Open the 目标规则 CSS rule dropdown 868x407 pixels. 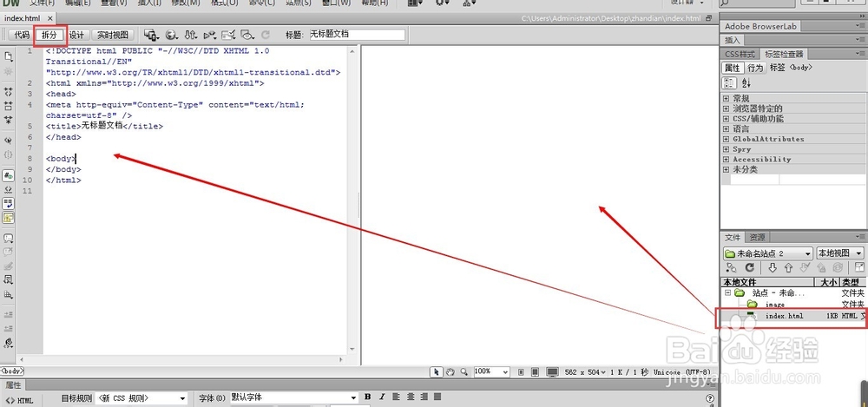tap(141, 397)
